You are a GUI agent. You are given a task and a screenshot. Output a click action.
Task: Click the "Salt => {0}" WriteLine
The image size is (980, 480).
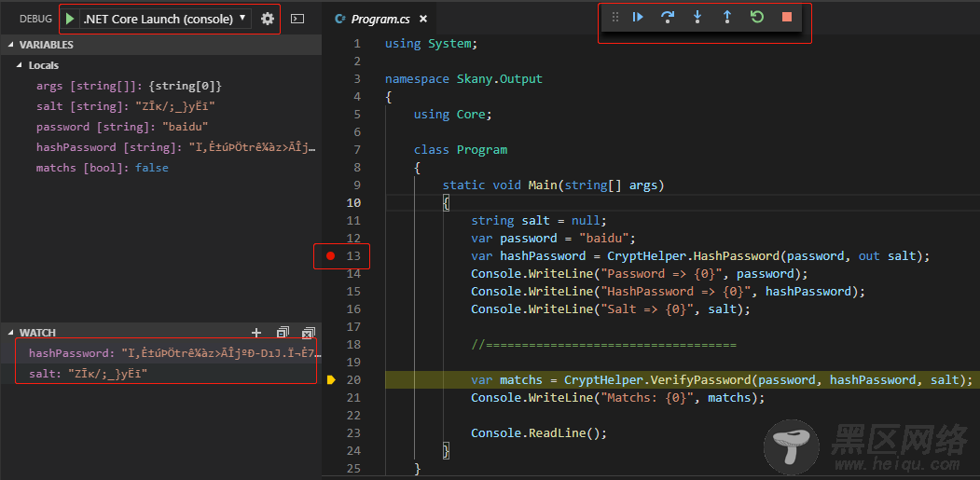click(x=611, y=309)
